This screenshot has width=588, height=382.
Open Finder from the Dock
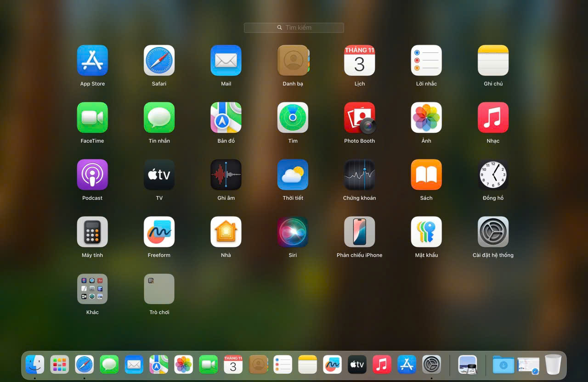click(x=35, y=365)
